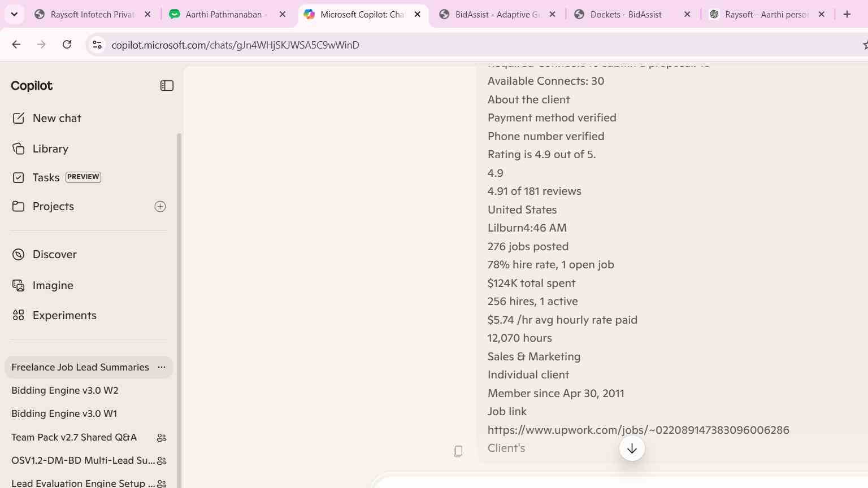Image resolution: width=868 pixels, height=488 pixels.
Task: Copy the message with clipboard icon
Action: click(458, 451)
